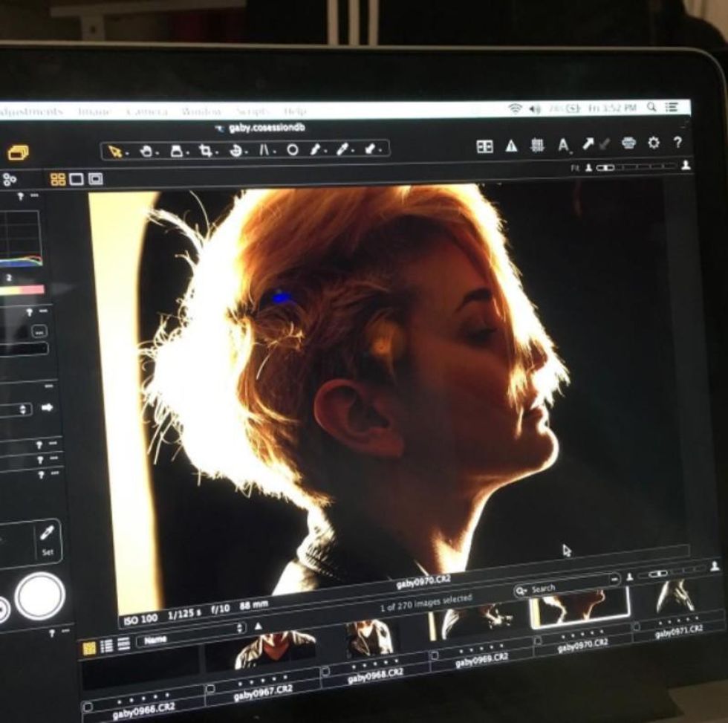Select the rotation straighten tool
The width and height of the screenshot is (728, 723).
point(237,151)
